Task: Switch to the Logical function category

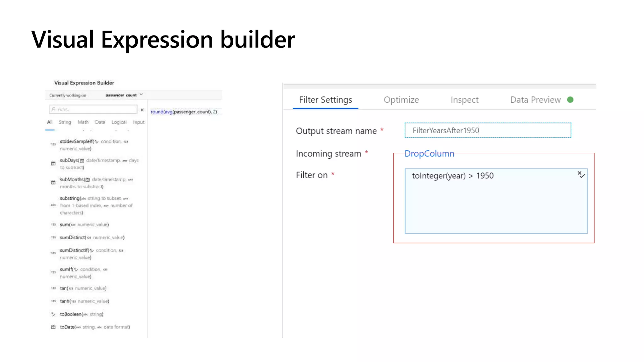Action: [119, 122]
